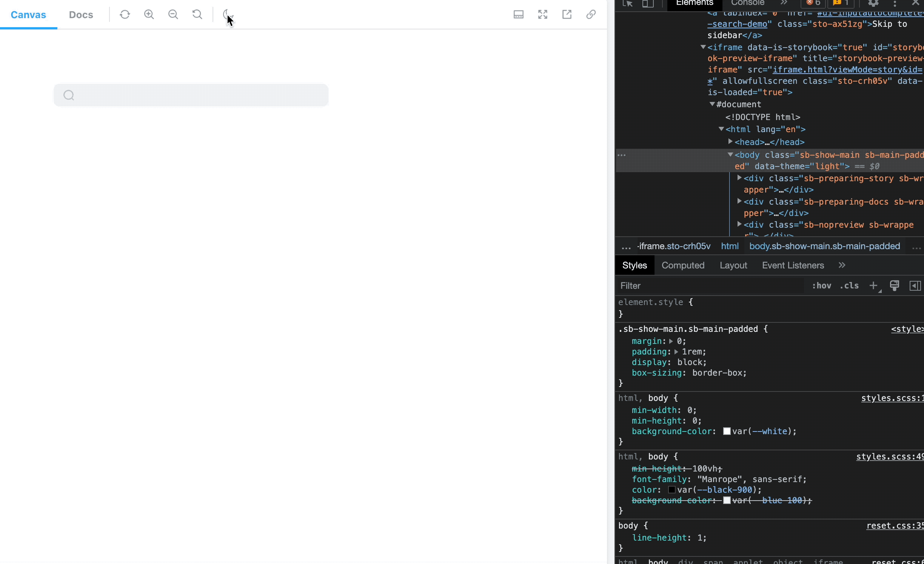Switch to the Docs tab
The width and height of the screenshot is (924, 564).
[81, 15]
